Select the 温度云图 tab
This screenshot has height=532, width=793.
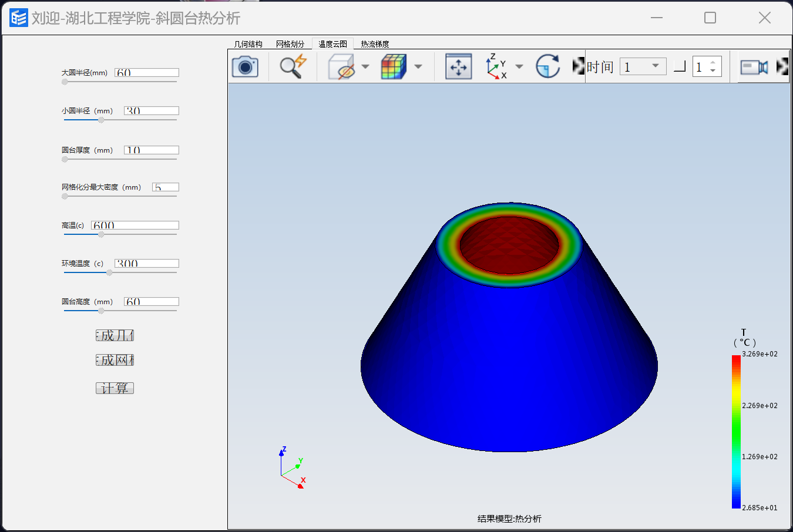332,44
